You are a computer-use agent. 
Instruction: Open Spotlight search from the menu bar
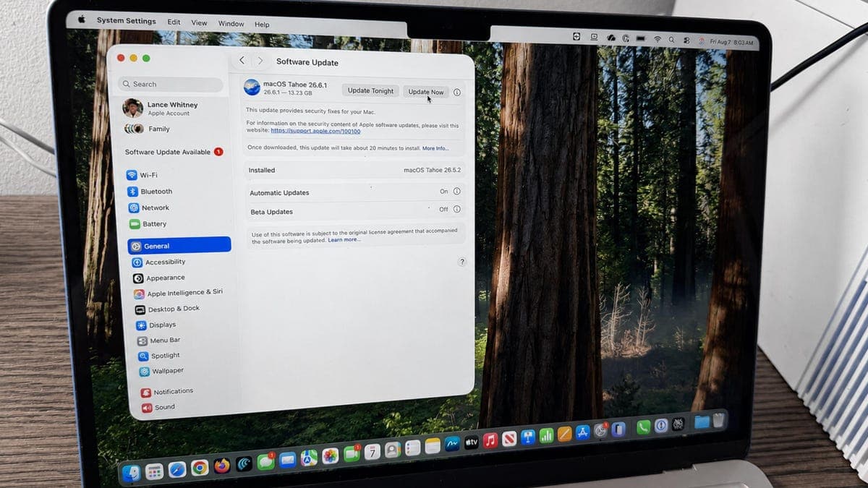coord(671,40)
